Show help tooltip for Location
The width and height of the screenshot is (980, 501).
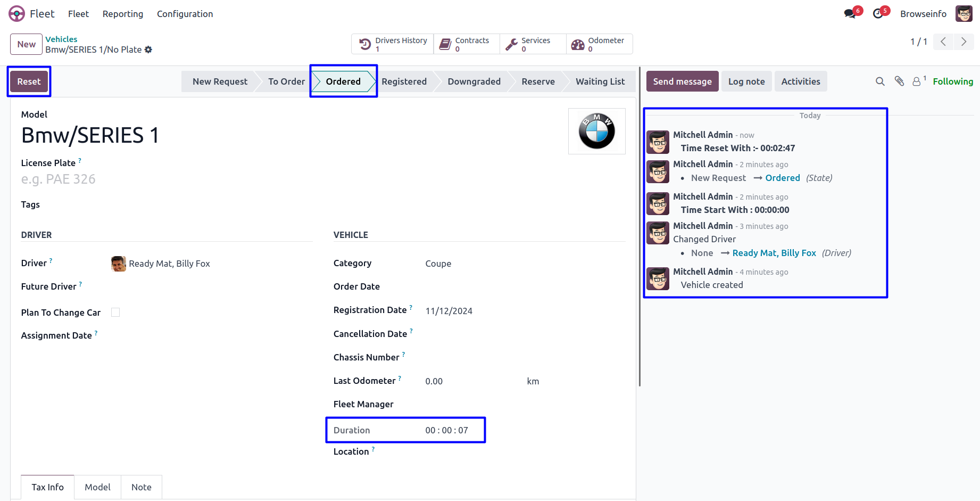373,449
